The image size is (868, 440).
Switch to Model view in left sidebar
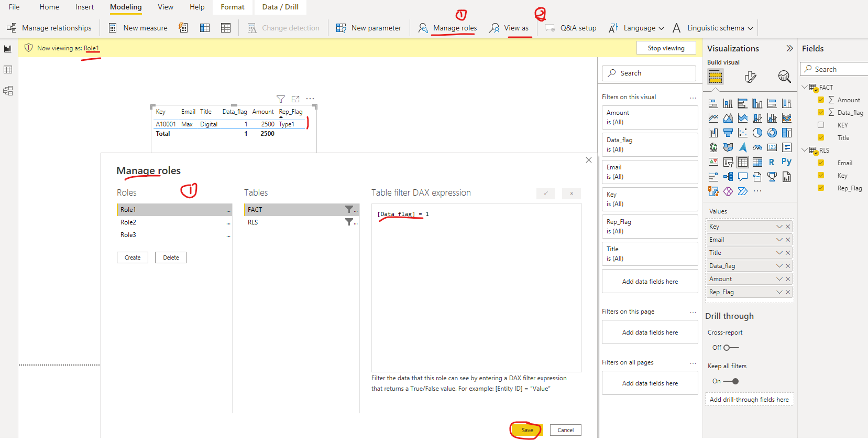8,91
